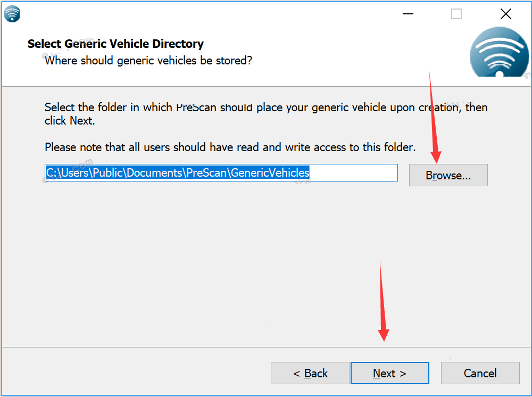The image size is (532, 397).
Task: Click the white space right of the path text
Action: pos(354,172)
